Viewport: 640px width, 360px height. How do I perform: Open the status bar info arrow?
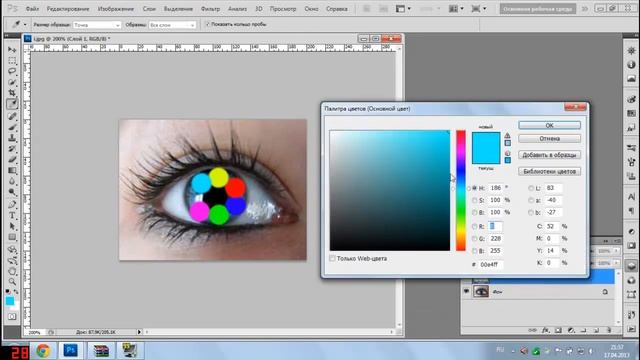pos(139,332)
